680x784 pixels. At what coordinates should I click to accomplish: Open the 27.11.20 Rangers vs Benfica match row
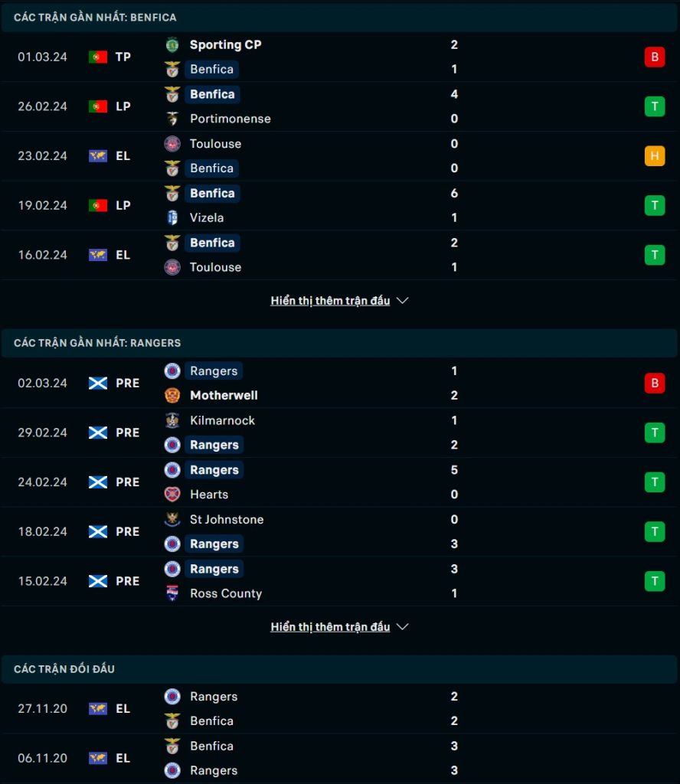(x=339, y=709)
